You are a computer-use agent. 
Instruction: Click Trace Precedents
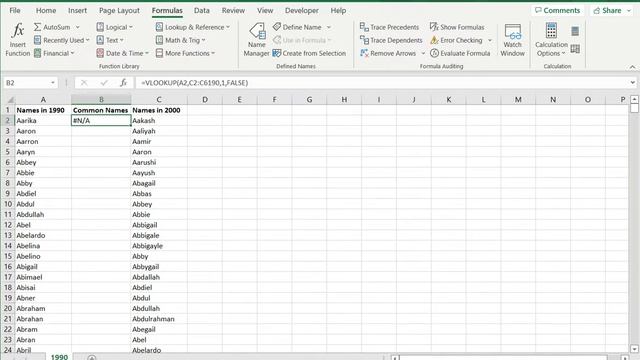(389, 27)
